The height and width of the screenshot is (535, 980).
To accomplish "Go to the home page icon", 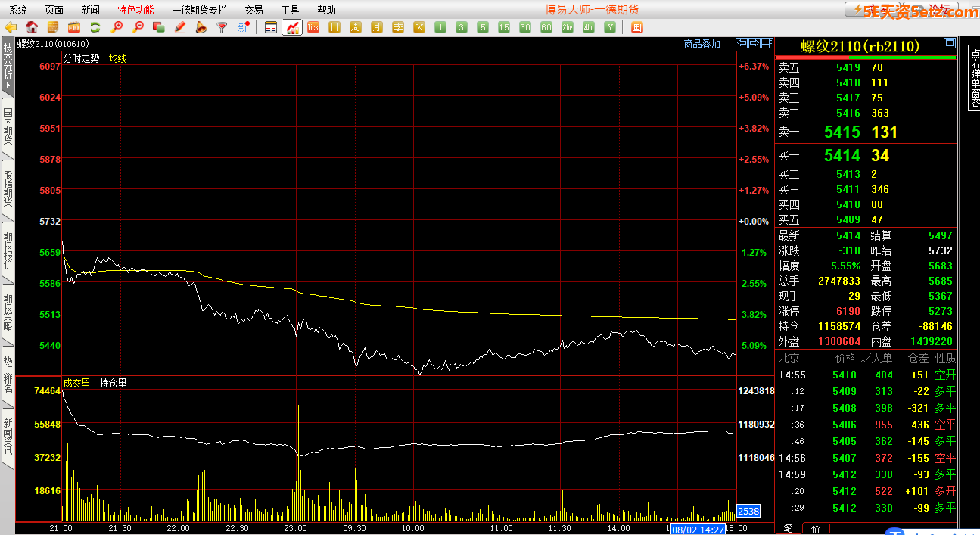I will (32, 27).
